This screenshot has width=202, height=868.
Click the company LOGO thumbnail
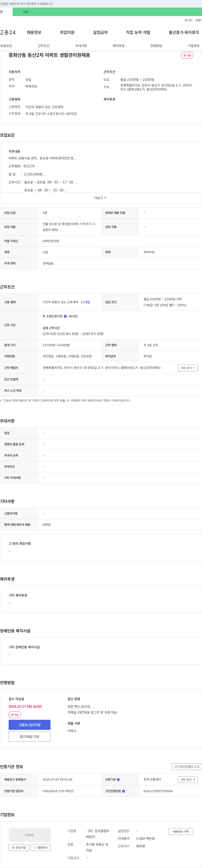tap(29, 835)
